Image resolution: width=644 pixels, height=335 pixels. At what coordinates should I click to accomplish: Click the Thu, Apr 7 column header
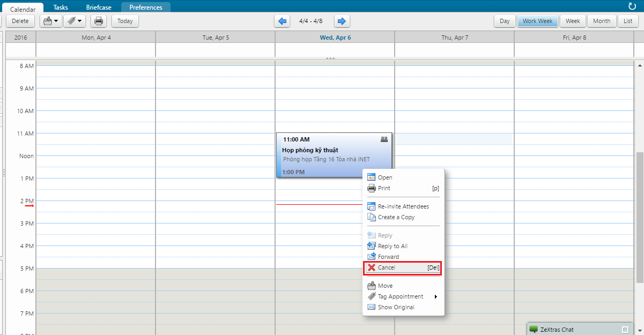coord(455,38)
